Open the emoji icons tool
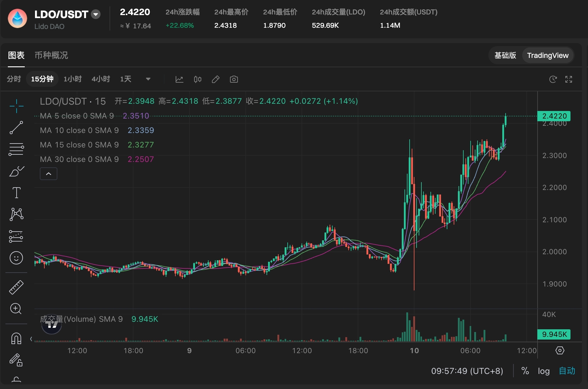The image size is (588, 389). [x=16, y=258]
